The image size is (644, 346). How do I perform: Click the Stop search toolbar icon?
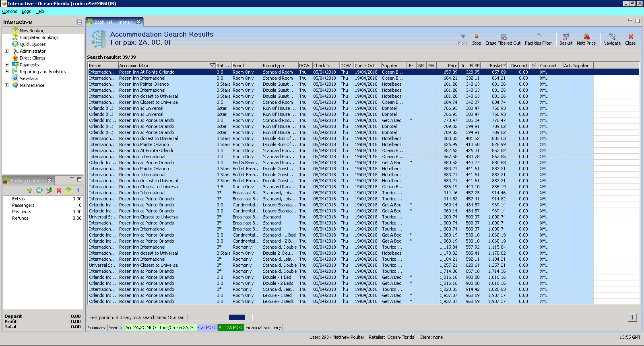pos(477,37)
